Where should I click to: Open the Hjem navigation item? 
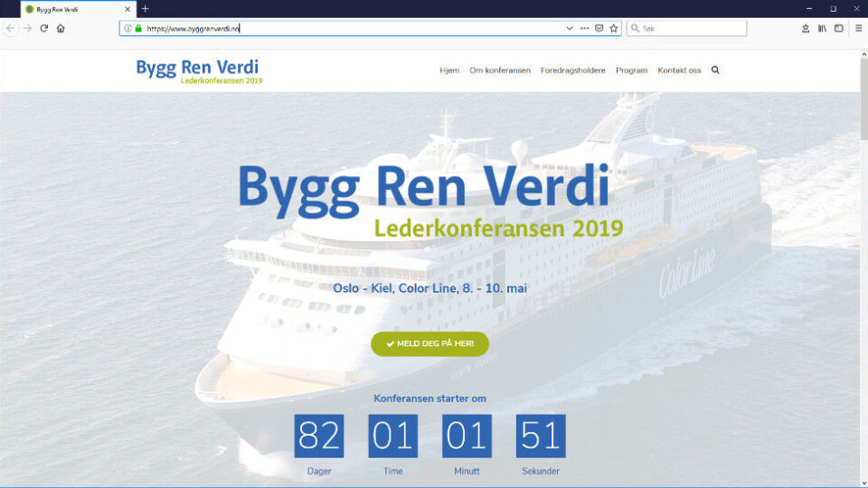(x=449, y=70)
